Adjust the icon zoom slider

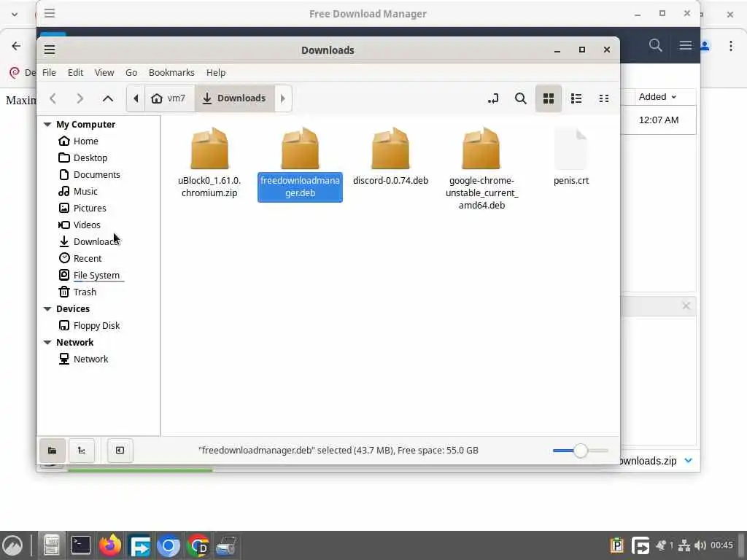click(580, 451)
